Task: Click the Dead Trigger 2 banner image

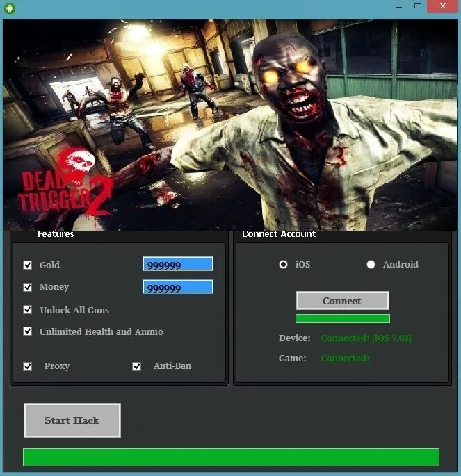Action: (x=230, y=125)
